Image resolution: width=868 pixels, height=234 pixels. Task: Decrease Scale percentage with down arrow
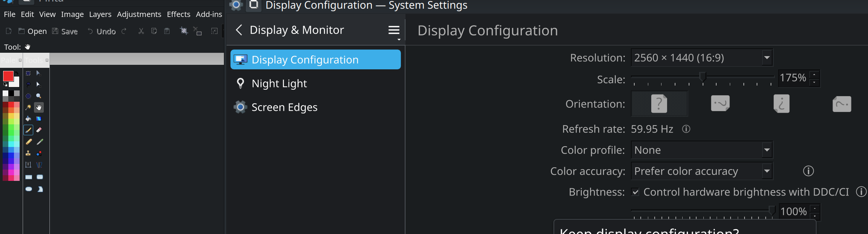pyautogui.click(x=814, y=82)
